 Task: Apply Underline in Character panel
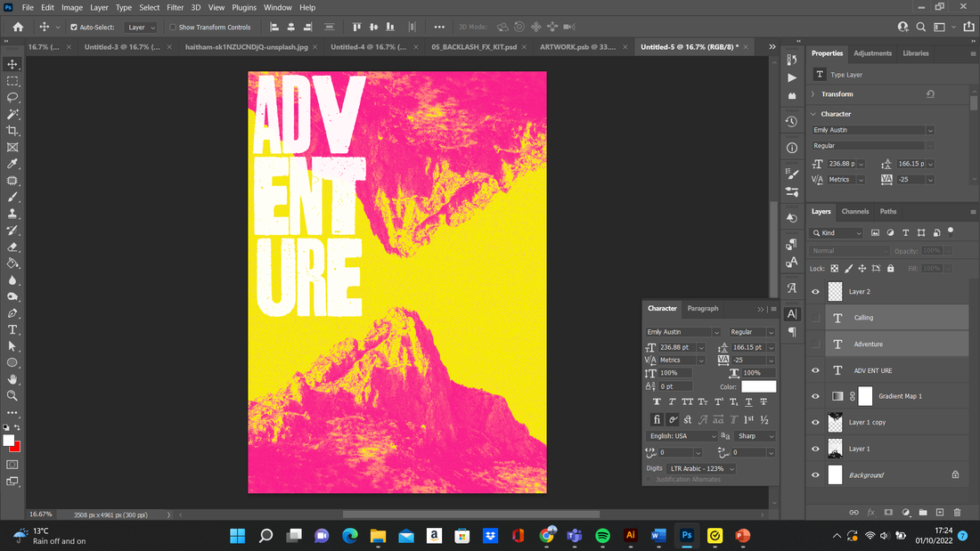click(x=748, y=401)
